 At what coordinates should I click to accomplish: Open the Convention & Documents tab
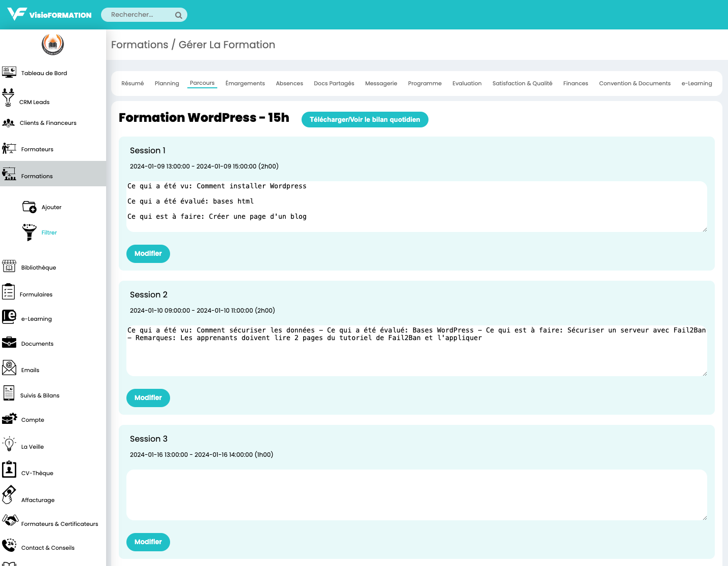click(635, 83)
